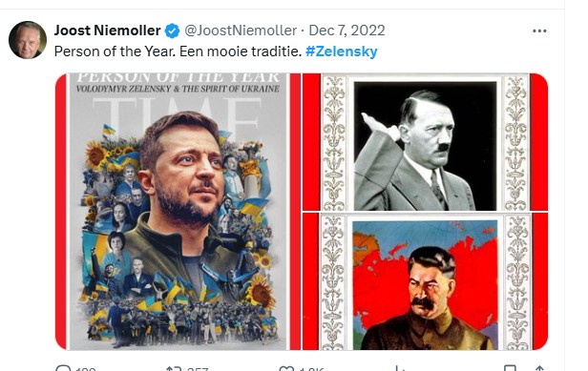588x371 pixels.
Task: Open the Dec 7, 2022 timestamp link
Action: (x=346, y=31)
